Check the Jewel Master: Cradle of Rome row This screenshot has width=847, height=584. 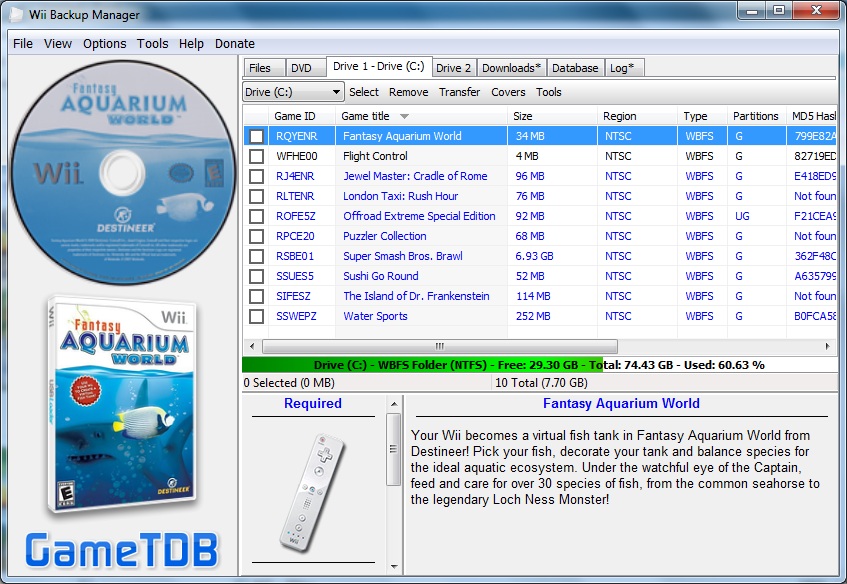coord(256,176)
